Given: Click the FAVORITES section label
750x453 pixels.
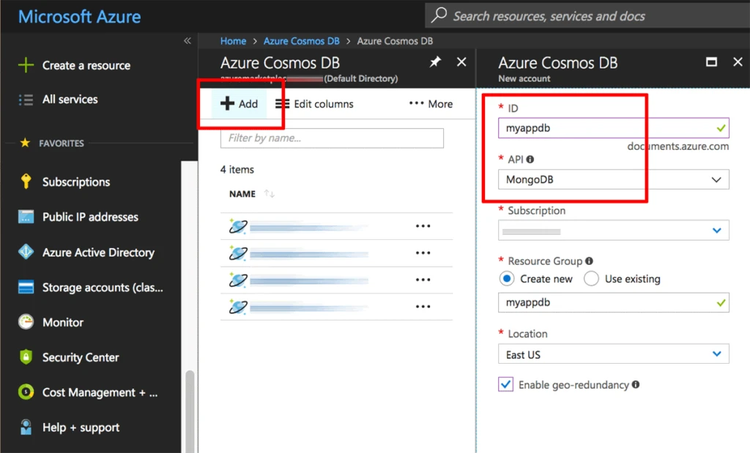Looking at the screenshot, I should coord(61,143).
